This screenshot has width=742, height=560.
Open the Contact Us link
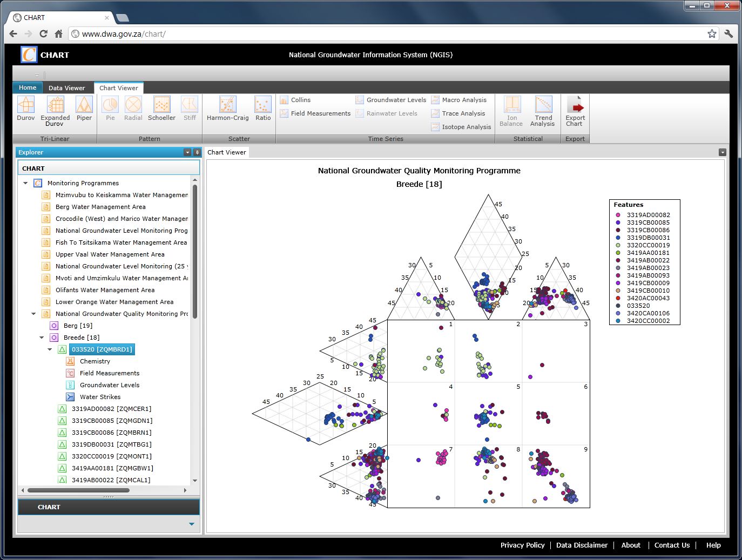pyautogui.click(x=672, y=545)
